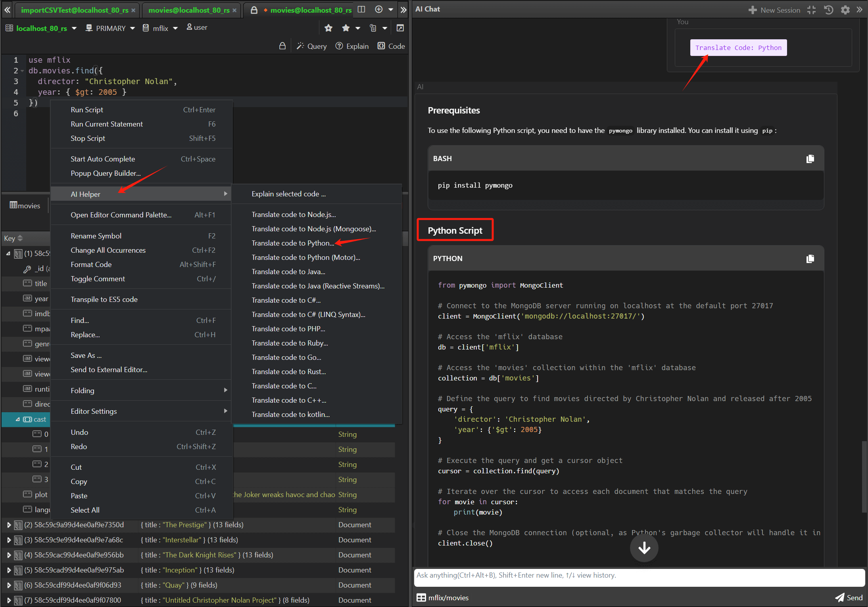868x607 pixels.
Task: Copy the PYTHON code block
Action: click(810, 259)
